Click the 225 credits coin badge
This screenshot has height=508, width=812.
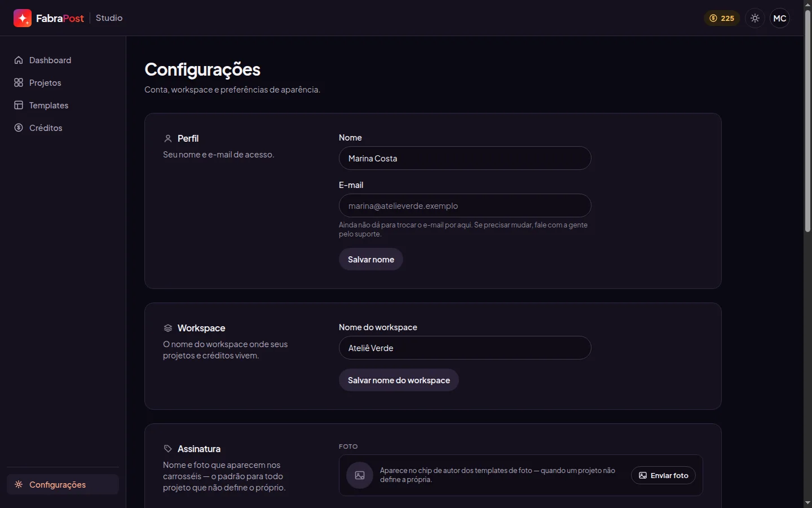(722, 18)
